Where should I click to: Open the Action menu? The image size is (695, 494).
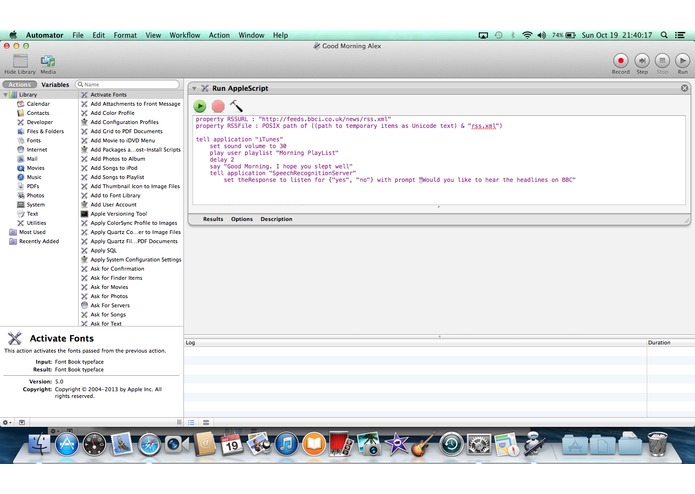[219, 35]
